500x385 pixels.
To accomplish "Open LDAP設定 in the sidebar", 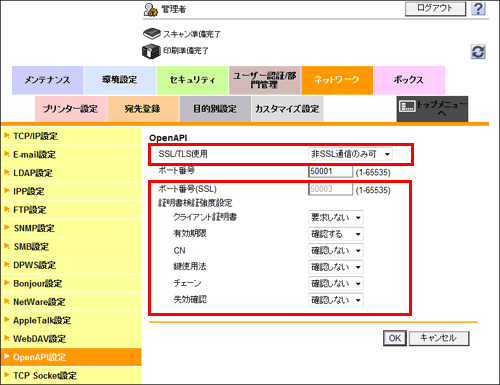I will (71, 173).
